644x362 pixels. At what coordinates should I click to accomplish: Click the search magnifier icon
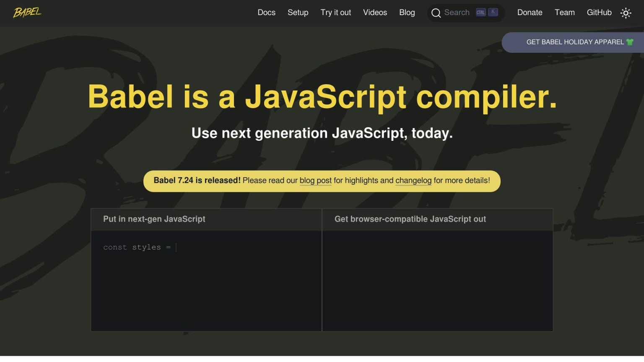[x=436, y=13]
